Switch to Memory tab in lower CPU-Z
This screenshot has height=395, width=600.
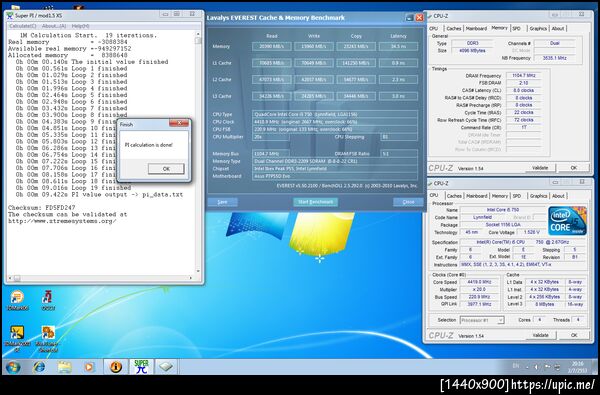[x=500, y=196]
